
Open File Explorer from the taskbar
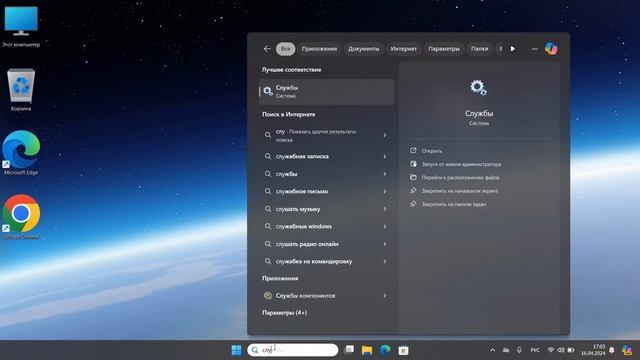[x=367, y=350]
